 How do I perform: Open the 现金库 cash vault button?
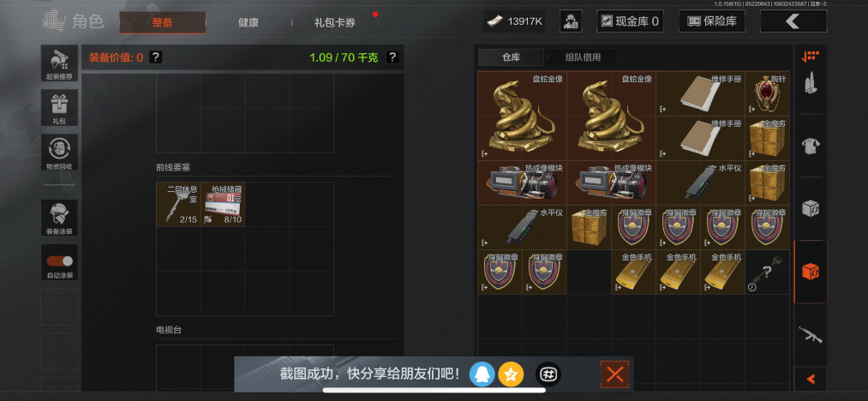[630, 21]
